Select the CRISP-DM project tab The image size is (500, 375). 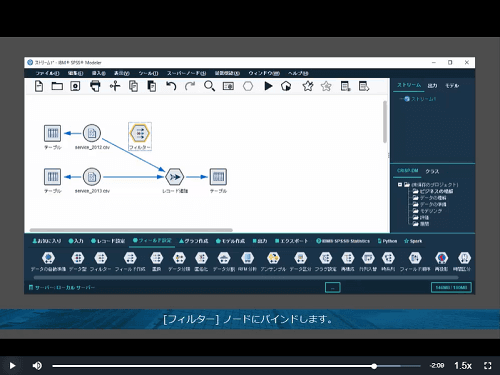(407, 171)
